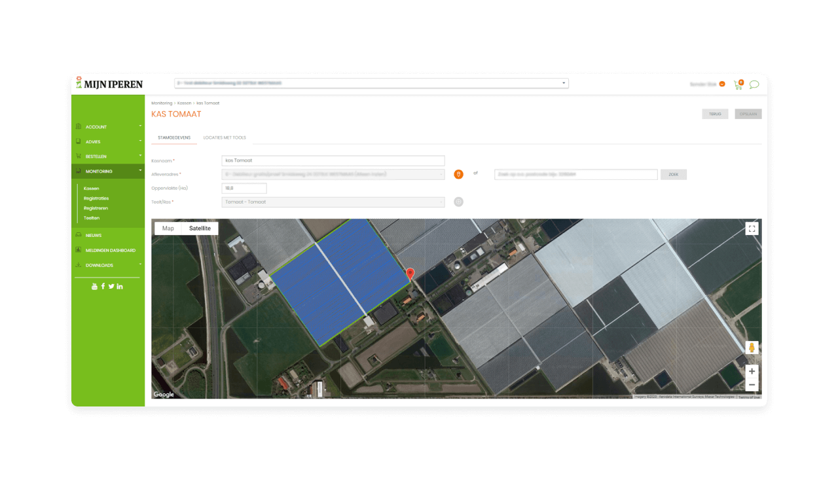
Task: Click the Zoek button
Action: 673,174
